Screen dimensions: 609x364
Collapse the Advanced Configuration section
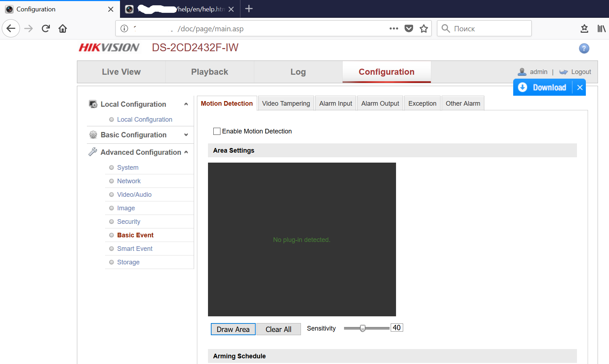click(x=186, y=152)
